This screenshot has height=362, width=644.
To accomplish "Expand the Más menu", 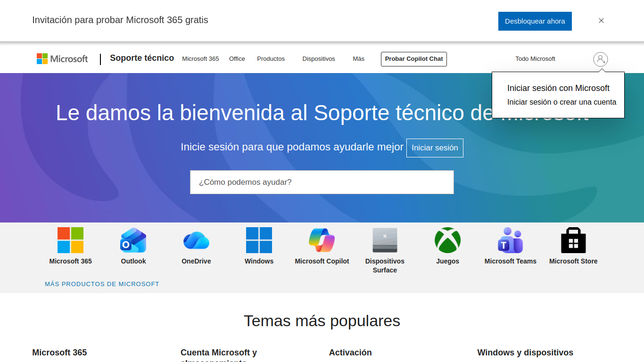I will point(359,59).
